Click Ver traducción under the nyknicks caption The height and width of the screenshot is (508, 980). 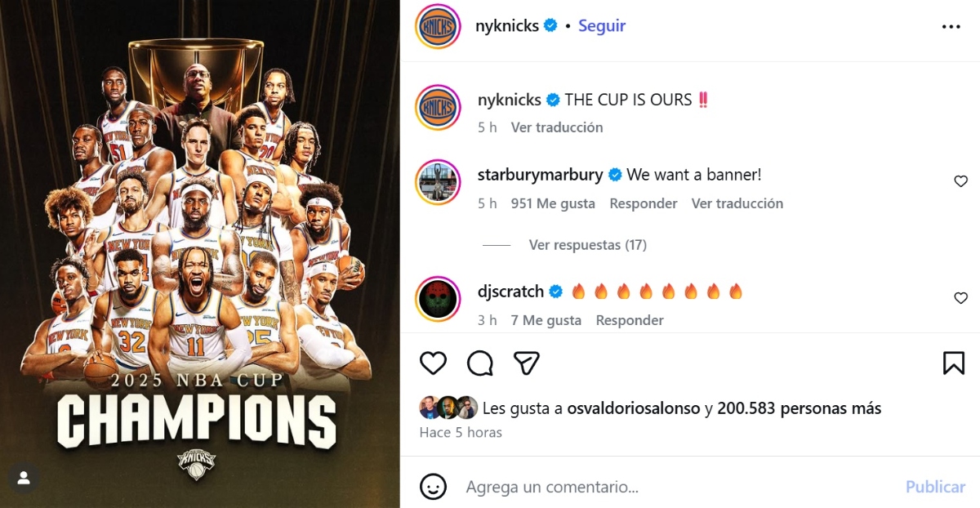pos(557,127)
